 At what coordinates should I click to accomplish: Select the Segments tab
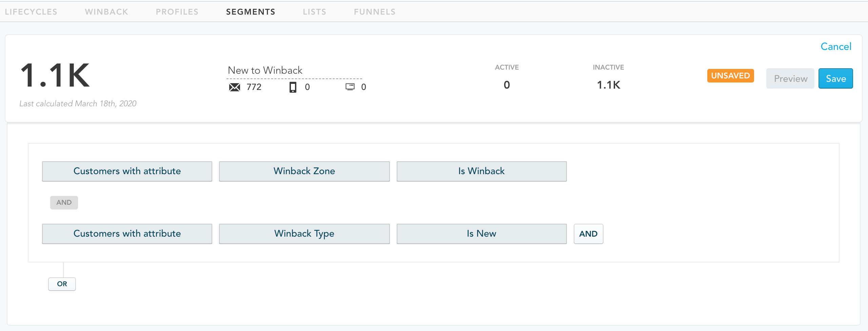(251, 12)
